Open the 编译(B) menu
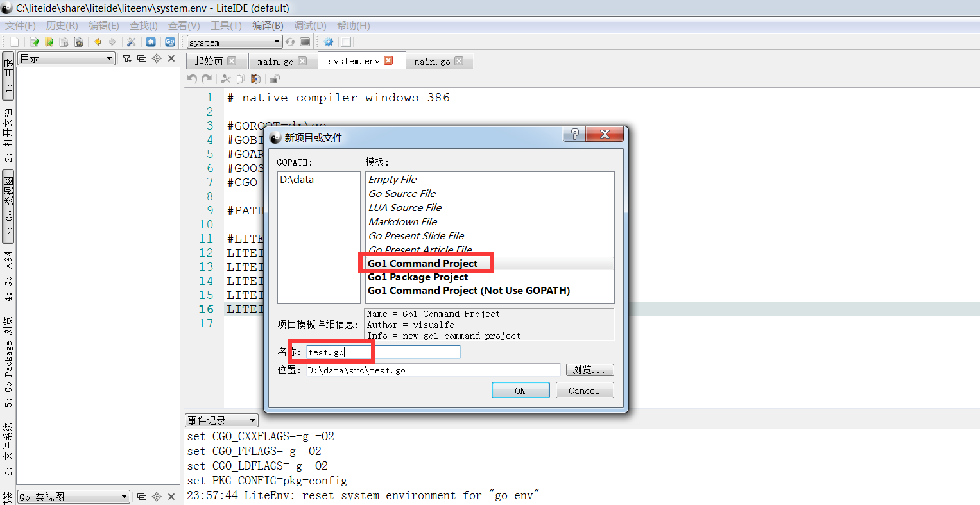 (x=268, y=26)
